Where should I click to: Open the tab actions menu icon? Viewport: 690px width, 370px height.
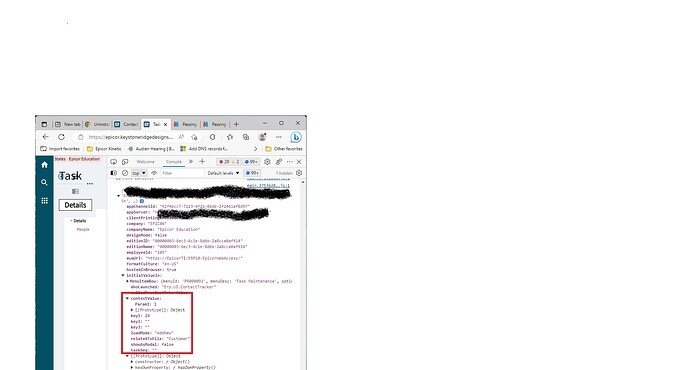44,125
